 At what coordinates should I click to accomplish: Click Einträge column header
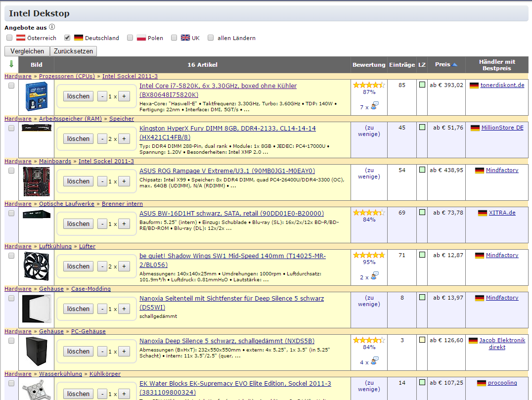tap(401, 64)
